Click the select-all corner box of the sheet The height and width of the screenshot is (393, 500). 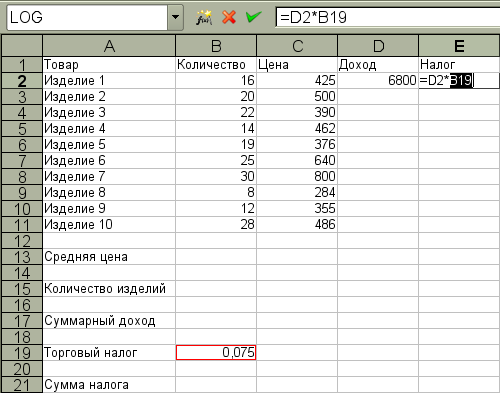tap(22, 46)
